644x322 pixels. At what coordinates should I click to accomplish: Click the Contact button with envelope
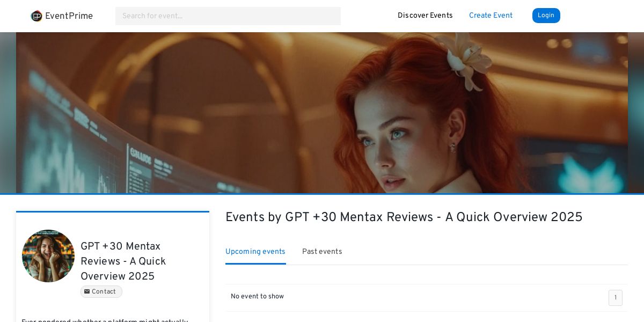[x=101, y=292]
